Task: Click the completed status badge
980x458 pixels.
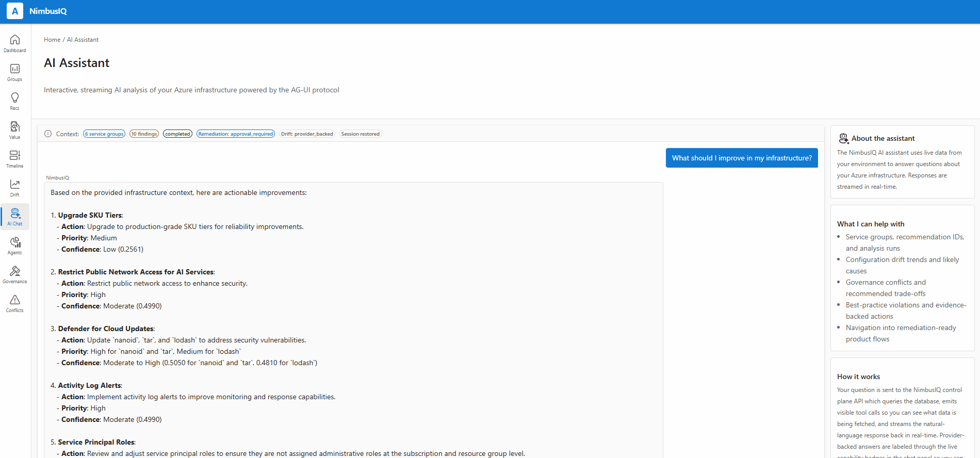Action: [x=177, y=134]
